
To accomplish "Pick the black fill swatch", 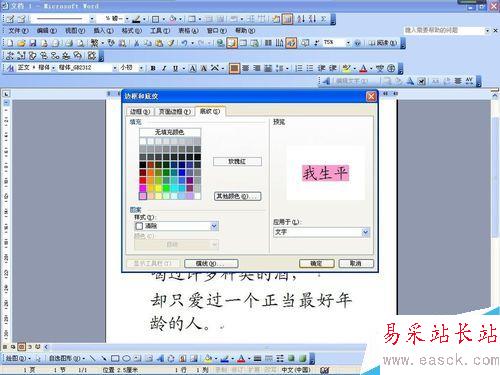I will 143,165.
